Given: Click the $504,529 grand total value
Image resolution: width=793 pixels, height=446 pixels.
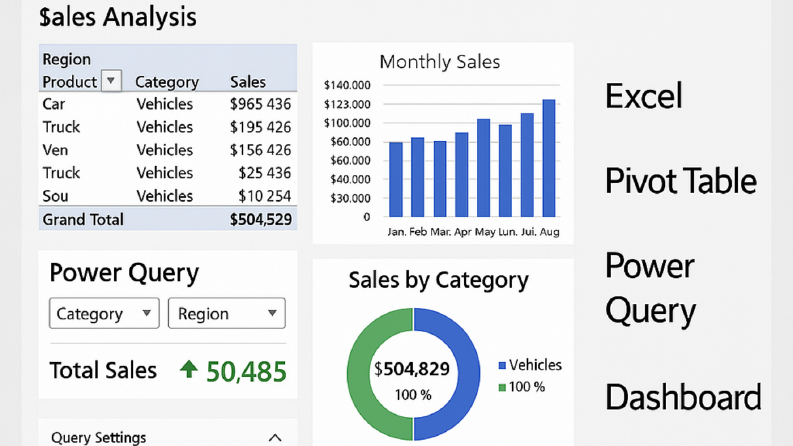Looking at the screenshot, I should tap(260, 219).
